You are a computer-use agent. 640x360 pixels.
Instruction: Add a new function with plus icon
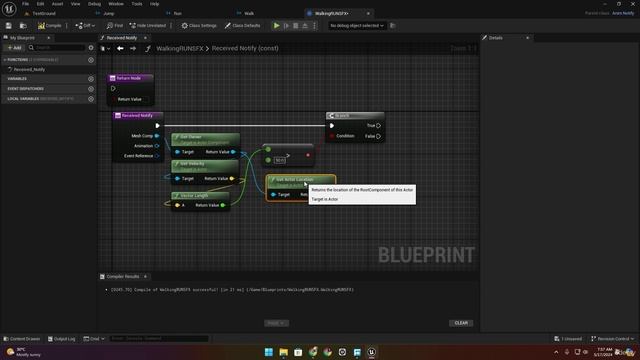[91, 60]
